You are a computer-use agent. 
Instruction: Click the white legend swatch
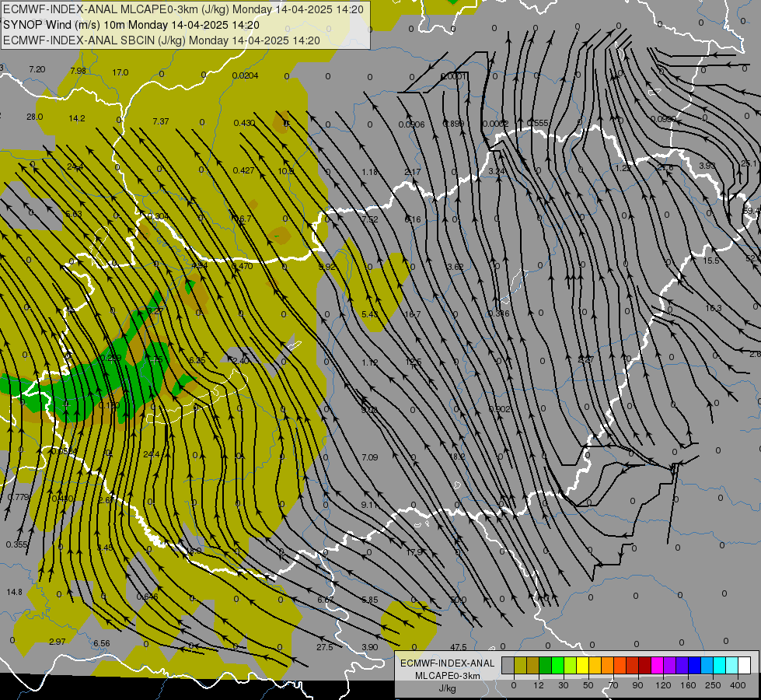pyautogui.click(x=745, y=666)
